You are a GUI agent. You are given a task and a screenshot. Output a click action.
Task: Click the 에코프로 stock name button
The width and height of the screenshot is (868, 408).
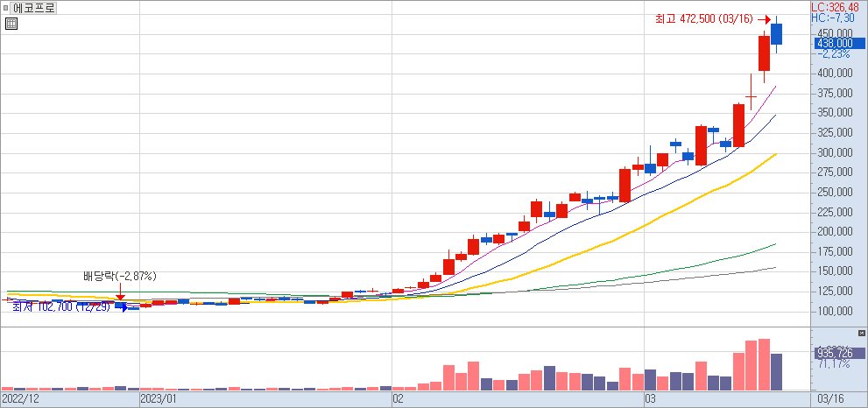pos(34,8)
